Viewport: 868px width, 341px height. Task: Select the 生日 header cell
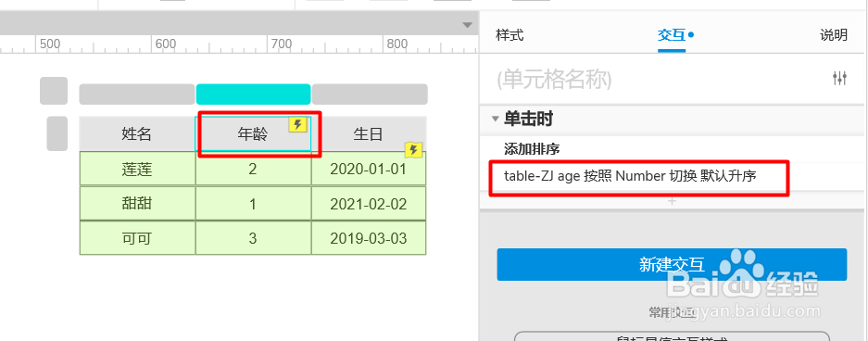tap(369, 133)
